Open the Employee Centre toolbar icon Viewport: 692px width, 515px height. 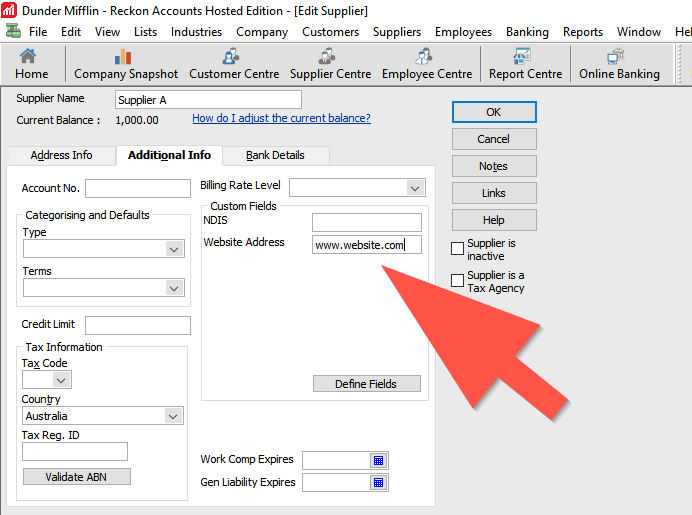pyautogui.click(x=427, y=64)
